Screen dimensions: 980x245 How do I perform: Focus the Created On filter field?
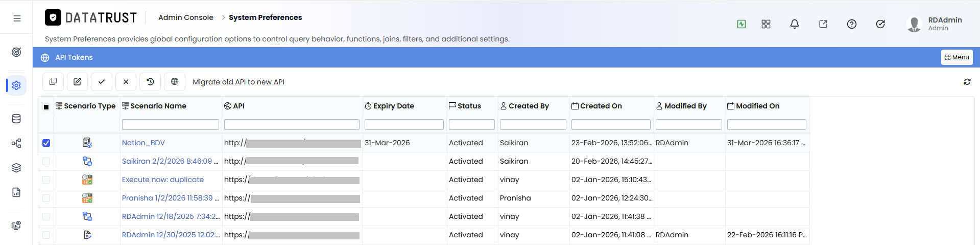tap(611, 124)
